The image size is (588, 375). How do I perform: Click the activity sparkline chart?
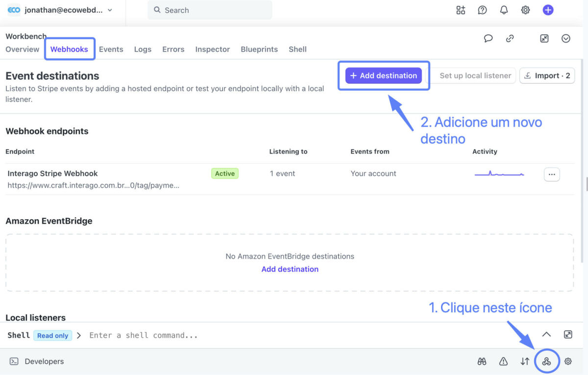click(x=499, y=173)
